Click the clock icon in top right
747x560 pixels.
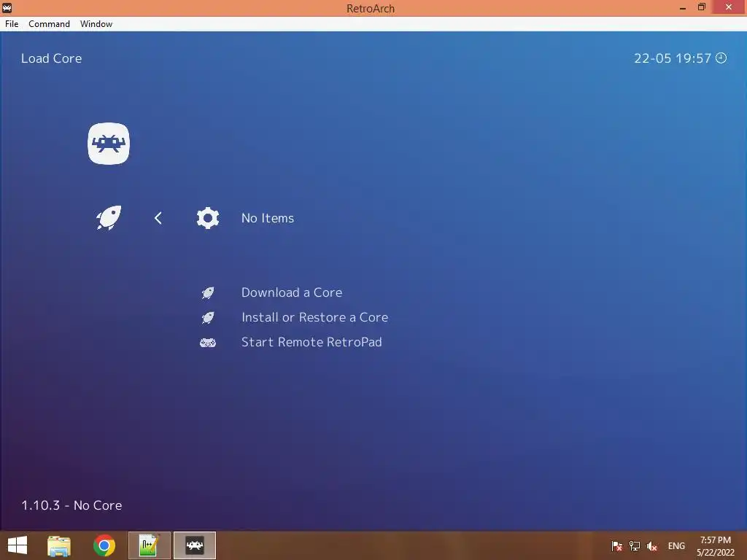(721, 58)
